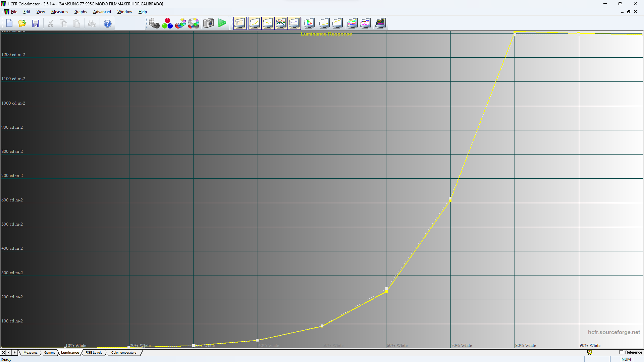Close the current view tab with X
The image size is (644, 362).
(3, 353)
